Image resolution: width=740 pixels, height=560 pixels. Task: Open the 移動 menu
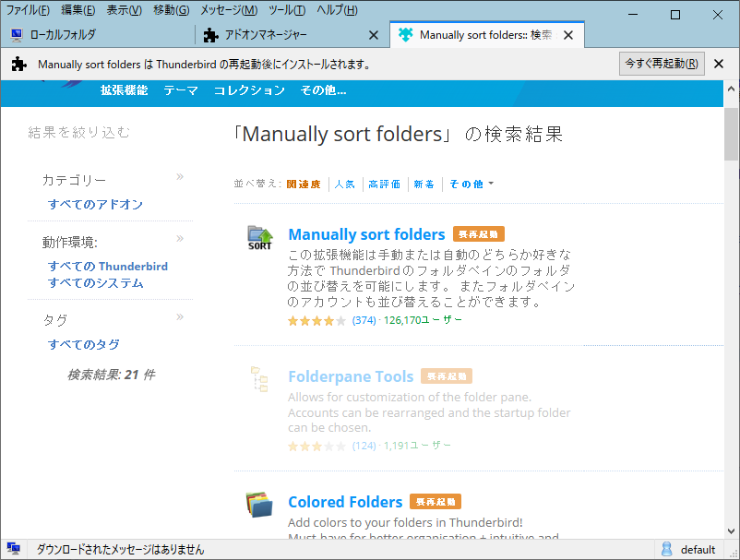[x=172, y=10]
